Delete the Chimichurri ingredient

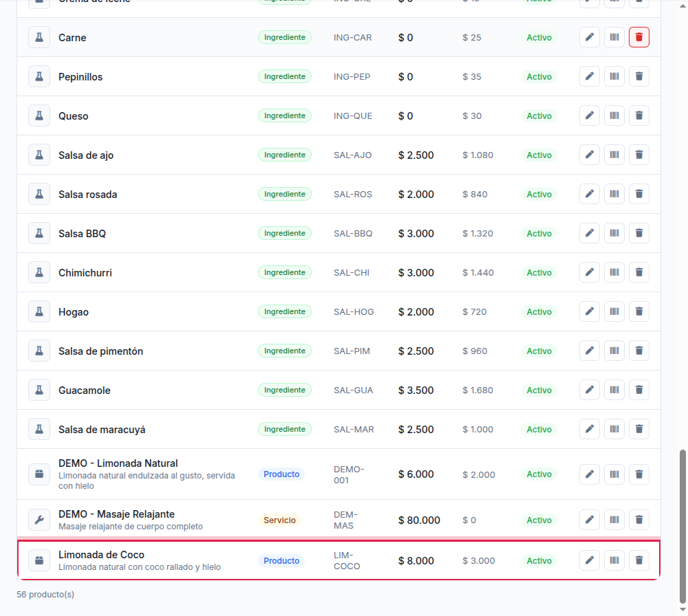pyautogui.click(x=639, y=272)
